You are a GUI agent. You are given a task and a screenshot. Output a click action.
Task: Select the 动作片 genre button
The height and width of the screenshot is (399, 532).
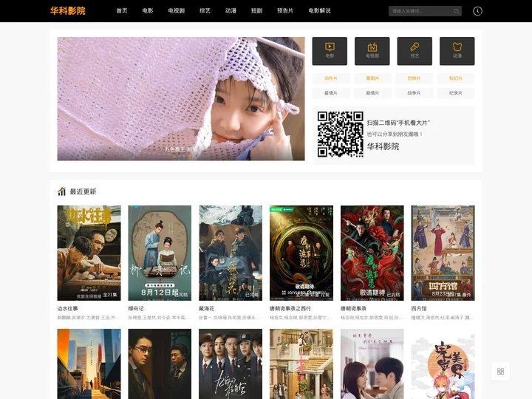click(331, 78)
